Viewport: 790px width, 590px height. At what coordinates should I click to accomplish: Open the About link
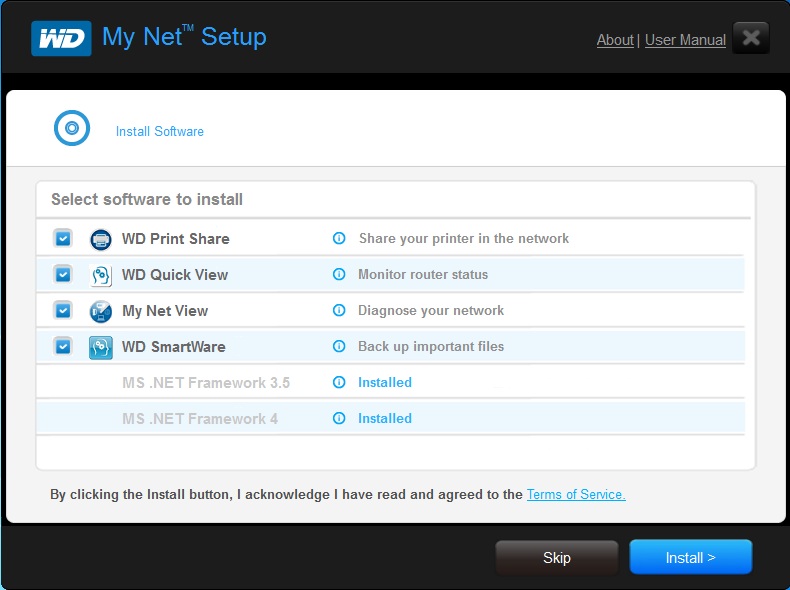(x=615, y=40)
